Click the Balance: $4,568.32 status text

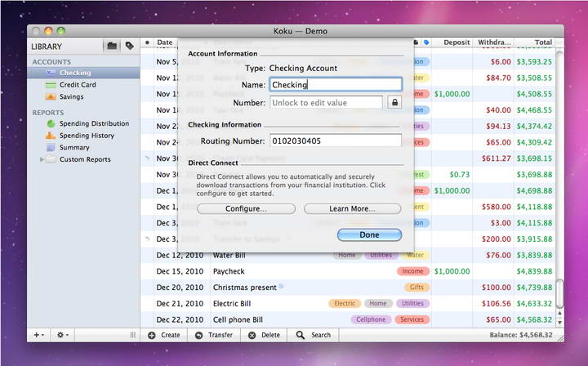(521, 335)
